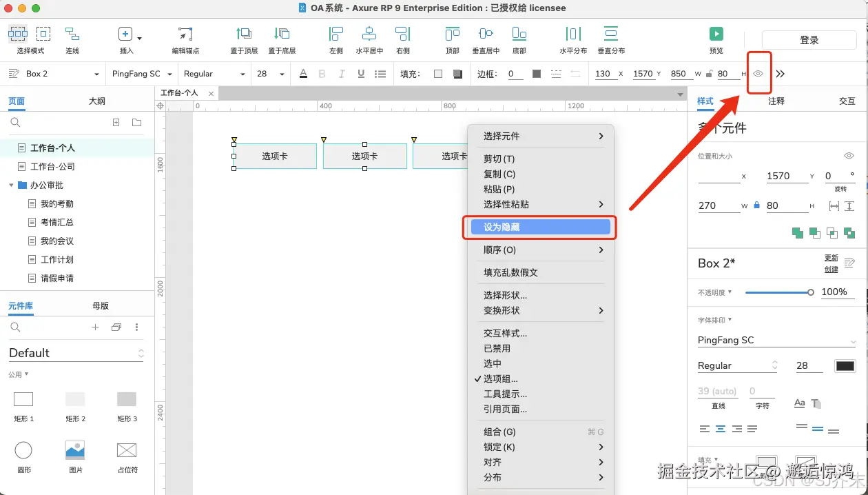The height and width of the screenshot is (495, 868).
Task: Click the 登录 login button
Action: (809, 40)
